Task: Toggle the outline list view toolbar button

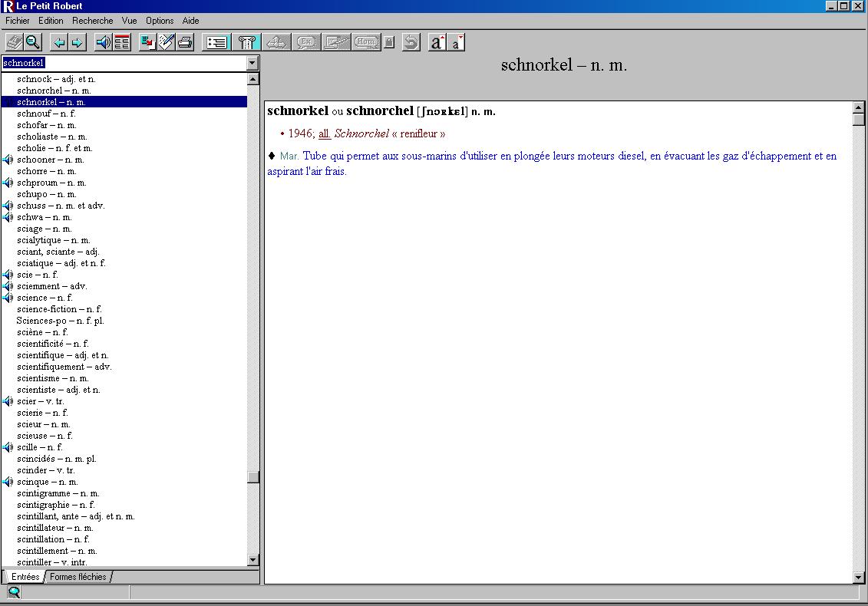Action: coord(217,42)
